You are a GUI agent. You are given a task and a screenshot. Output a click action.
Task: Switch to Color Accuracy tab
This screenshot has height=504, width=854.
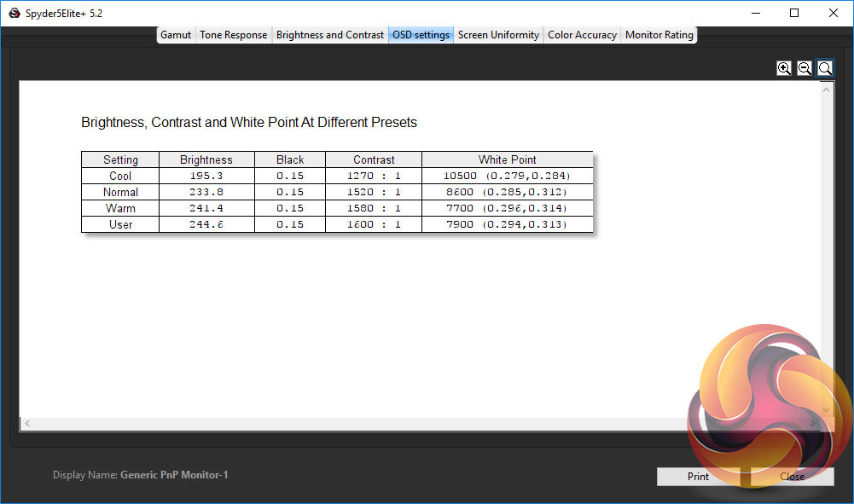click(x=582, y=35)
